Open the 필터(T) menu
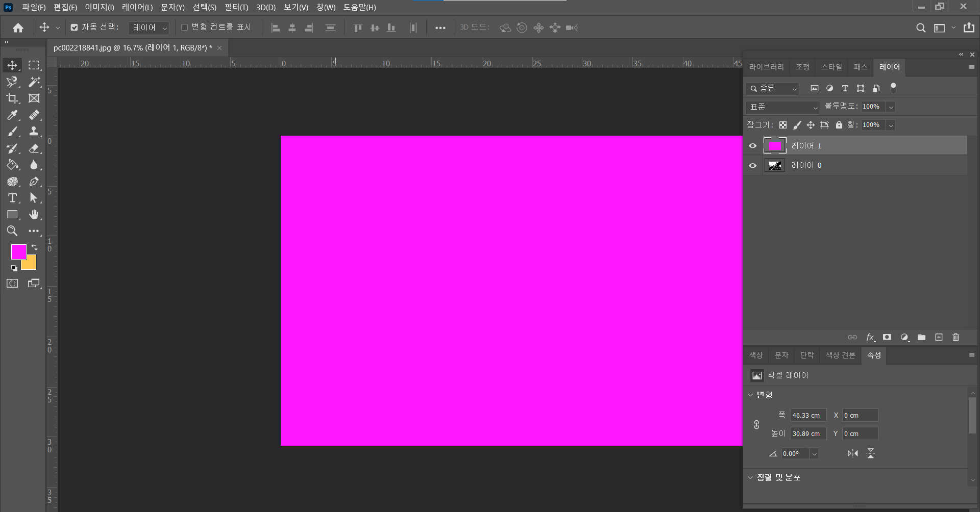Screen dimensions: 980x512 point(236,8)
